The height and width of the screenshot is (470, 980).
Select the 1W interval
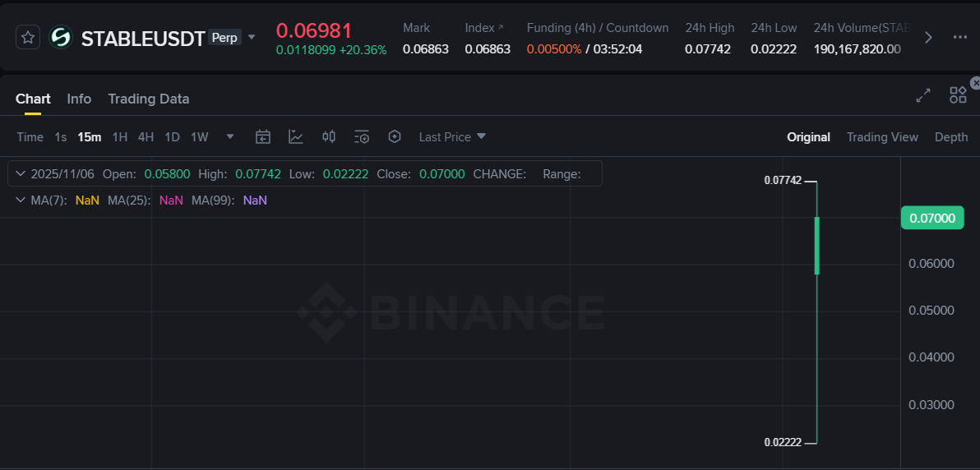(200, 137)
